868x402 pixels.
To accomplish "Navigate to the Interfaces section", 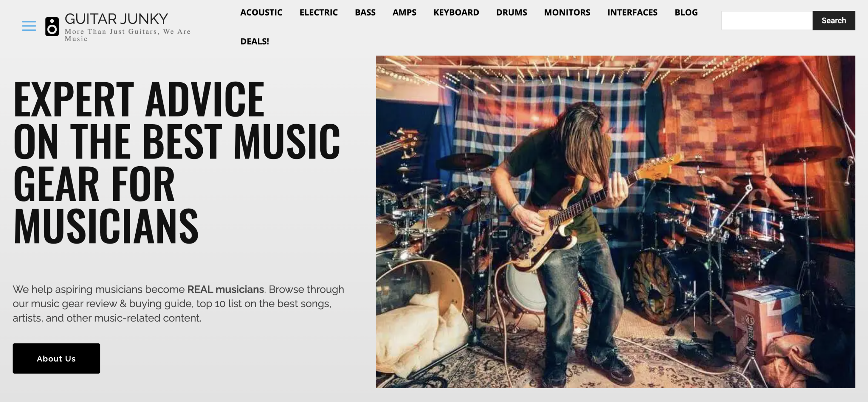I will [x=632, y=13].
